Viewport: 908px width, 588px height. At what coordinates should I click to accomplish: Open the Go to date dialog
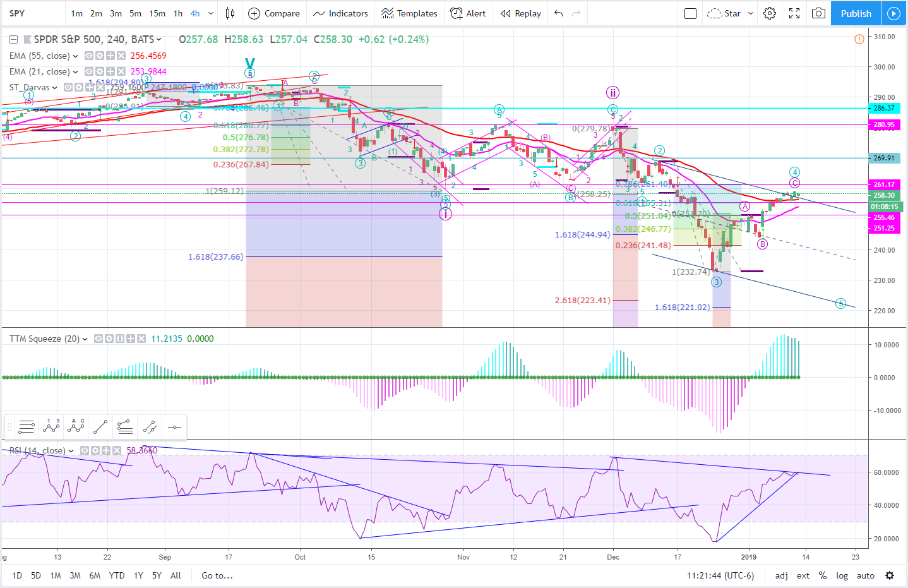(x=217, y=575)
